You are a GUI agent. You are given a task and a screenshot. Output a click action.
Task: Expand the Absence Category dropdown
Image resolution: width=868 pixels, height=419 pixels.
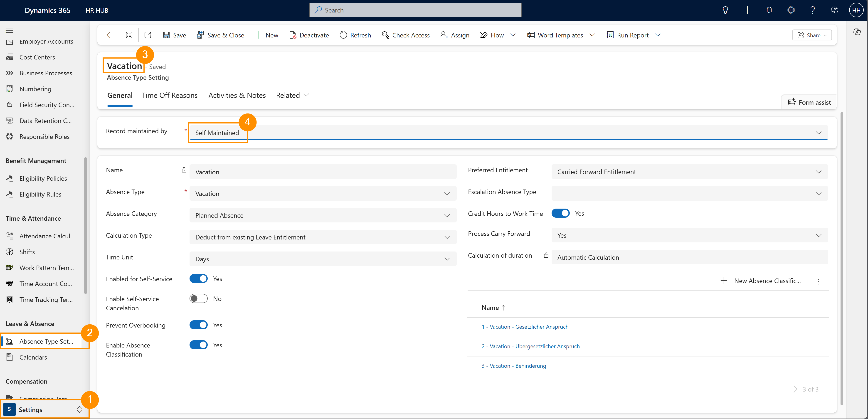click(447, 215)
